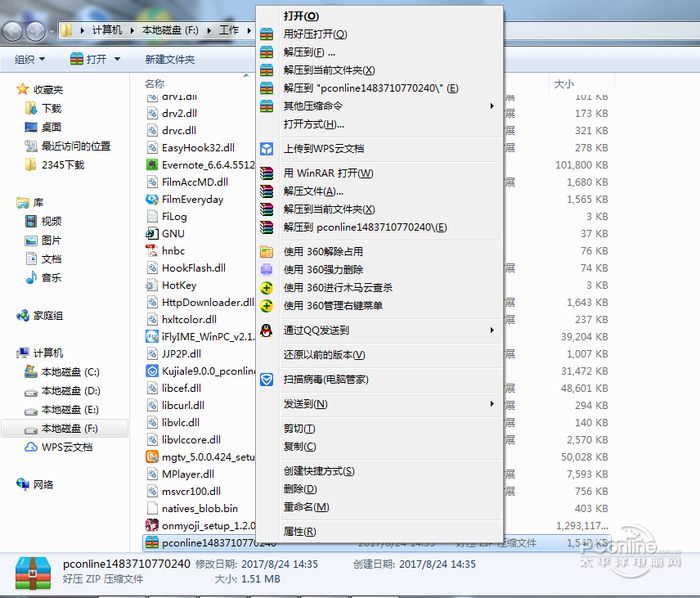Expand the breadcrumb arrow after 计算机
700x598 pixels.
132,30
